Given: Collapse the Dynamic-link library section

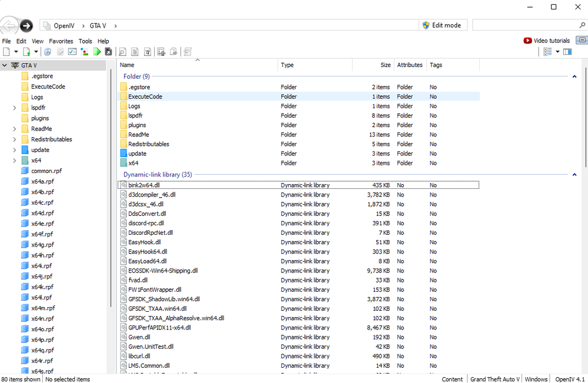Looking at the screenshot, I should click(574, 174).
